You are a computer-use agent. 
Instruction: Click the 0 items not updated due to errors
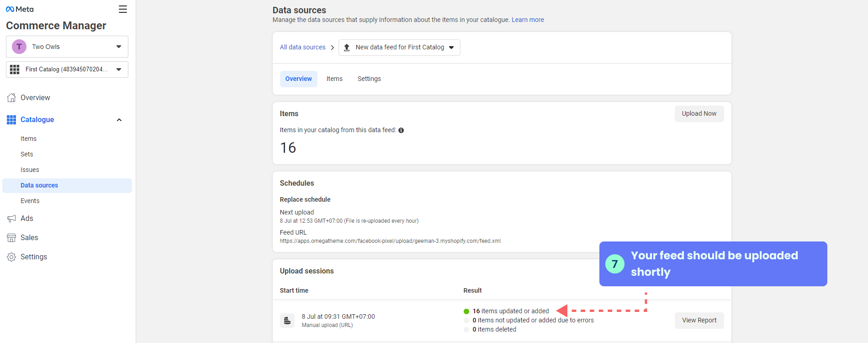(533, 320)
